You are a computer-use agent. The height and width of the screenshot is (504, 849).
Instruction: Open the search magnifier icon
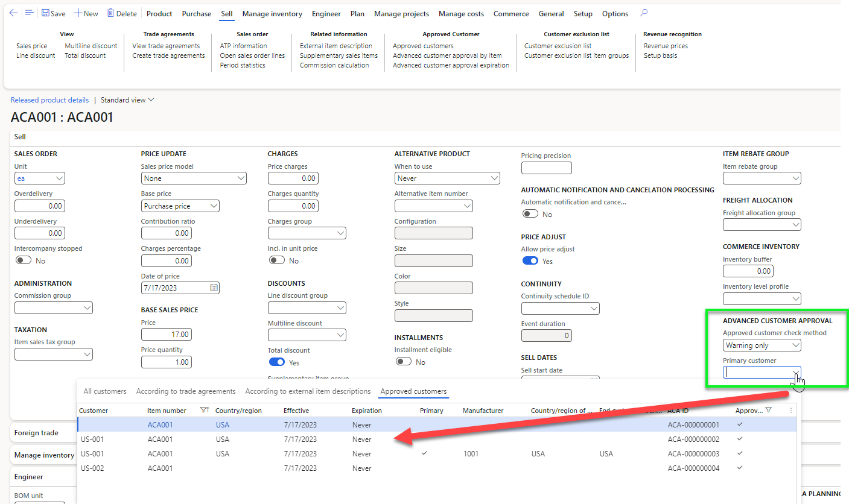point(643,13)
